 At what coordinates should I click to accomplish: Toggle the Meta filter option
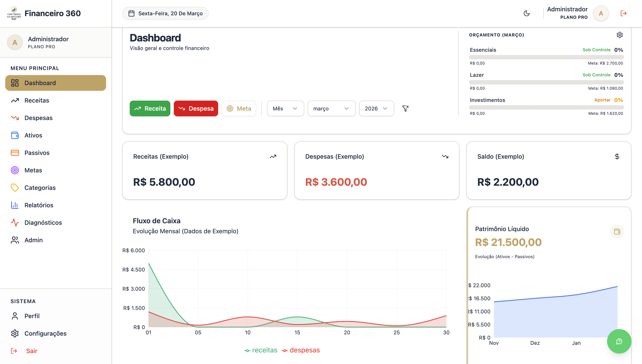(239, 108)
